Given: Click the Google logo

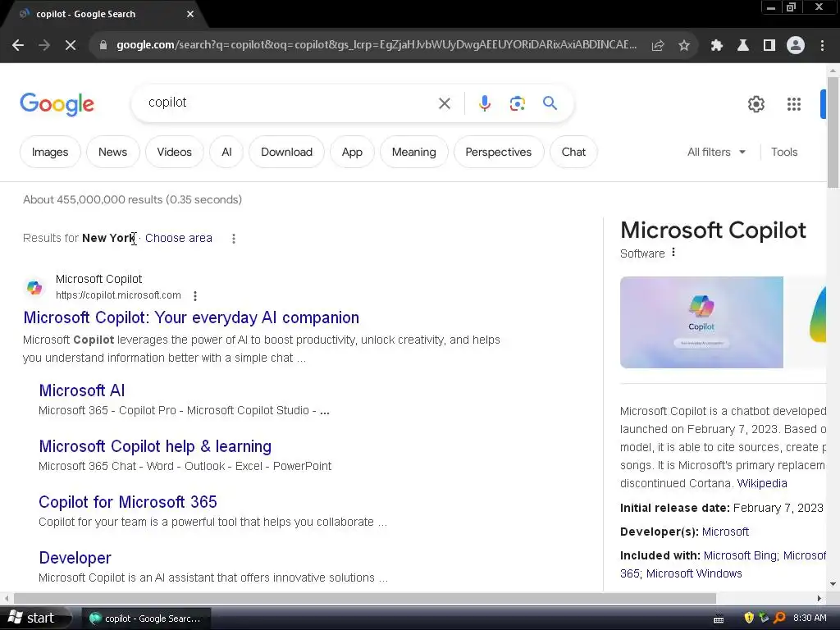Looking at the screenshot, I should [x=57, y=104].
